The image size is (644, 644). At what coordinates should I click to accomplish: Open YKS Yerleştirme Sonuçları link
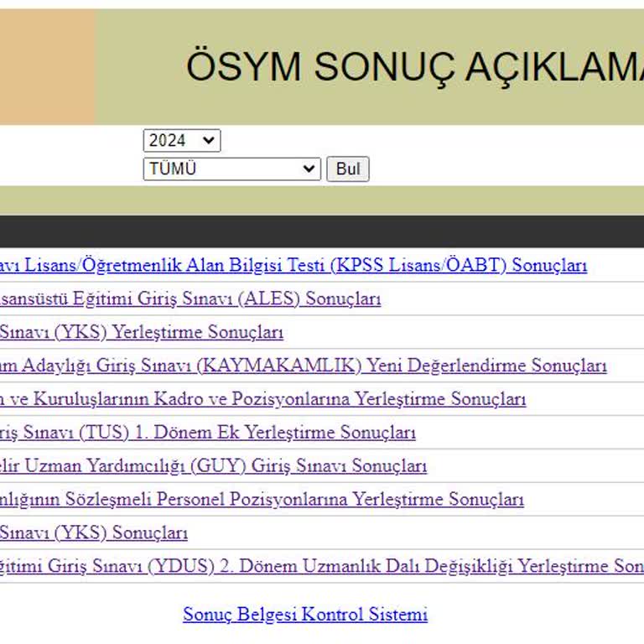141,332
